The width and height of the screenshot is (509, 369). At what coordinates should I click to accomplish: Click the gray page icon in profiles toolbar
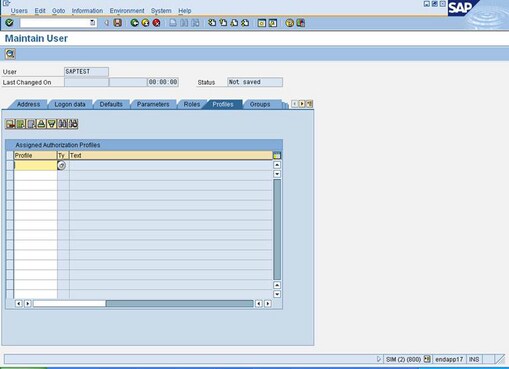(31, 124)
